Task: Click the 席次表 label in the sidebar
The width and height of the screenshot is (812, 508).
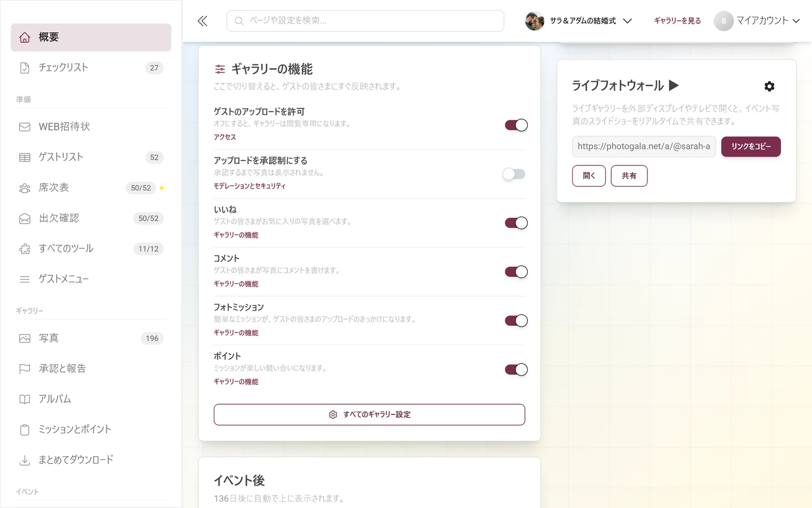Action: (x=54, y=188)
